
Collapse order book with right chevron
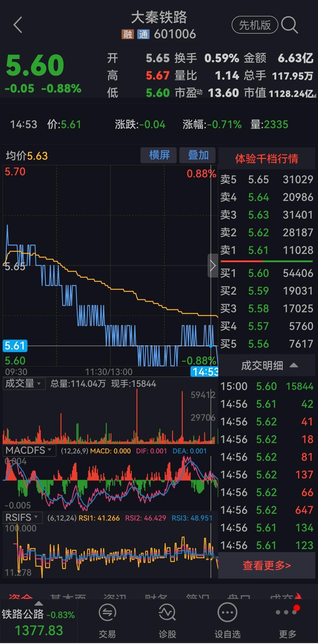click(x=213, y=265)
